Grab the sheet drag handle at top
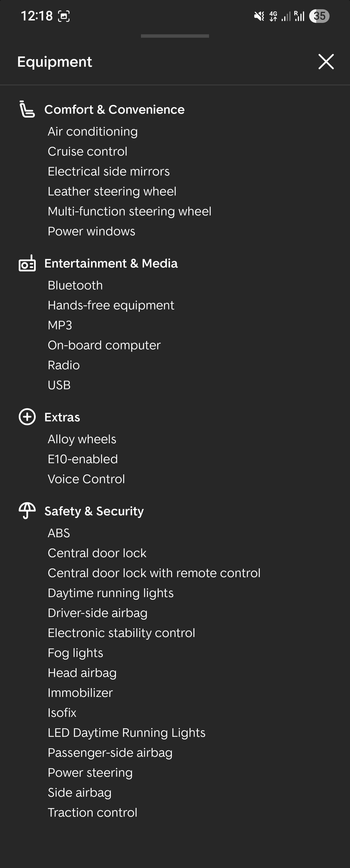Viewport: 350px width, 868px height. [175, 36]
